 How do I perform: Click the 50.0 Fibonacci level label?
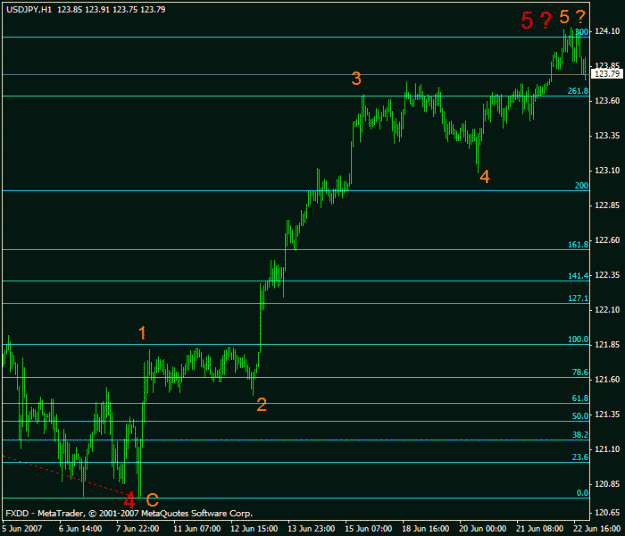pyautogui.click(x=580, y=416)
